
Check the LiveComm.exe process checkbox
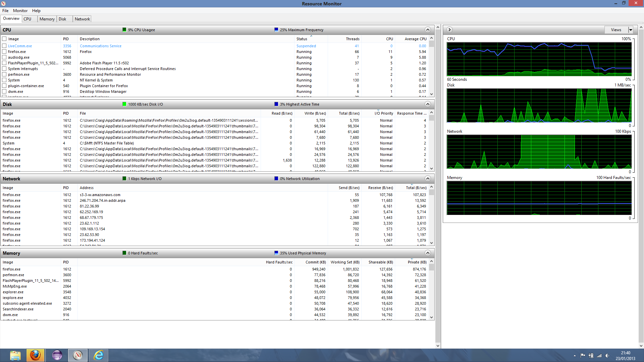tap(4, 46)
